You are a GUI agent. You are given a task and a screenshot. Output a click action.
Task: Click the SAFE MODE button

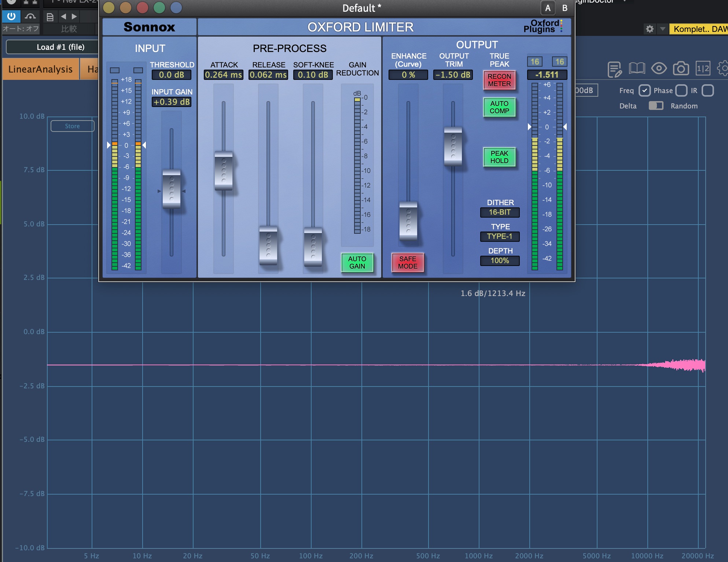(x=408, y=263)
